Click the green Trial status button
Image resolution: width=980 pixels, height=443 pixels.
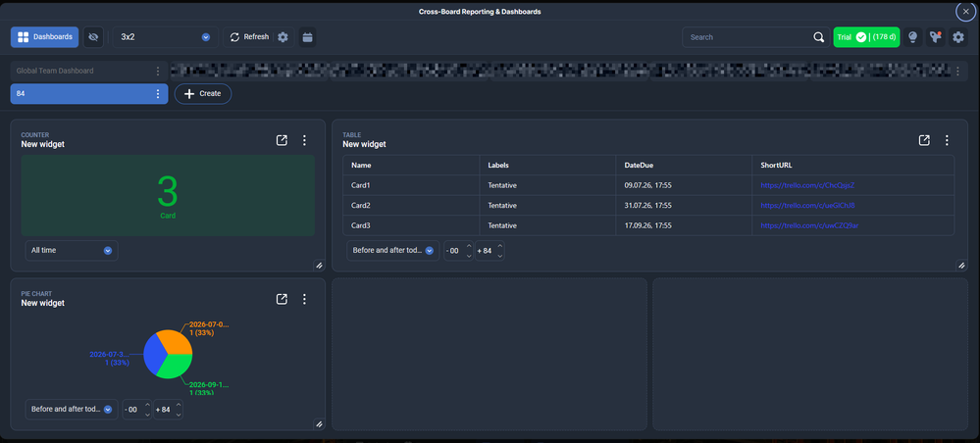[866, 37]
